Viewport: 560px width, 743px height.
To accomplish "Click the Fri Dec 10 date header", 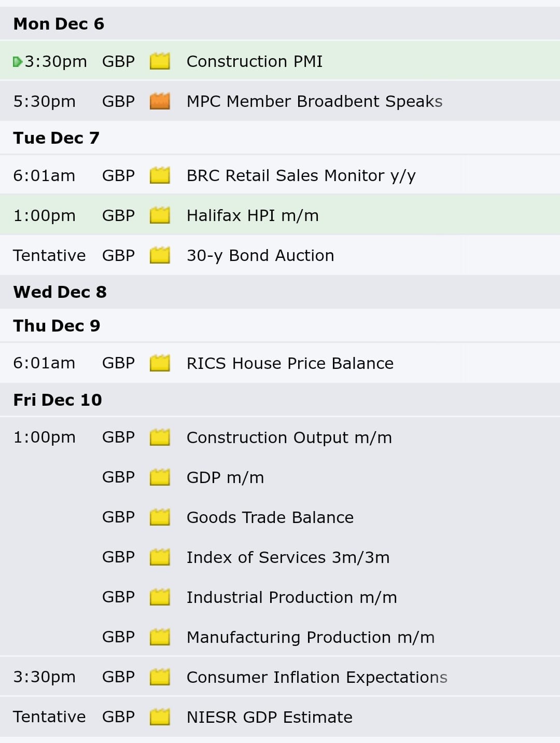I will 280,400.
